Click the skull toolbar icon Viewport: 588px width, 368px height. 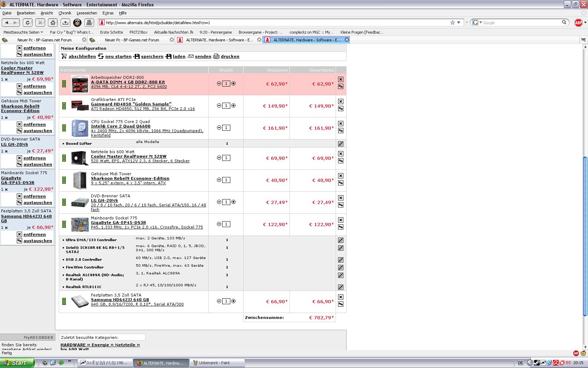(77, 22)
